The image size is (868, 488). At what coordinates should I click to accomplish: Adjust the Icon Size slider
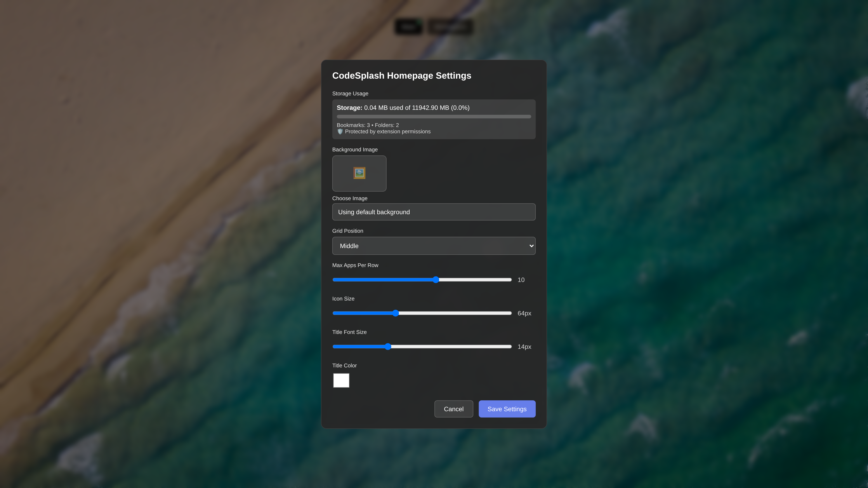pyautogui.click(x=422, y=313)
